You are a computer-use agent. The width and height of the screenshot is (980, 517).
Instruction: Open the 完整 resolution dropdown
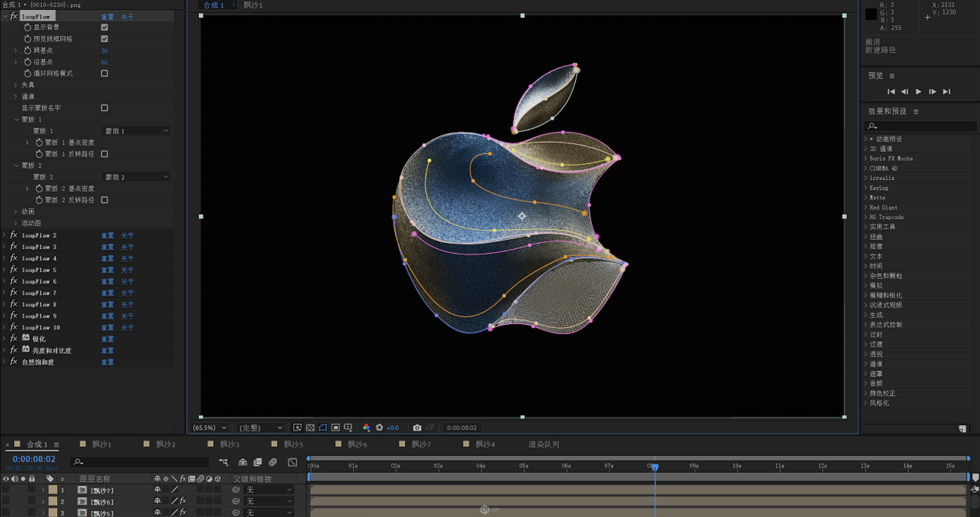261,428
